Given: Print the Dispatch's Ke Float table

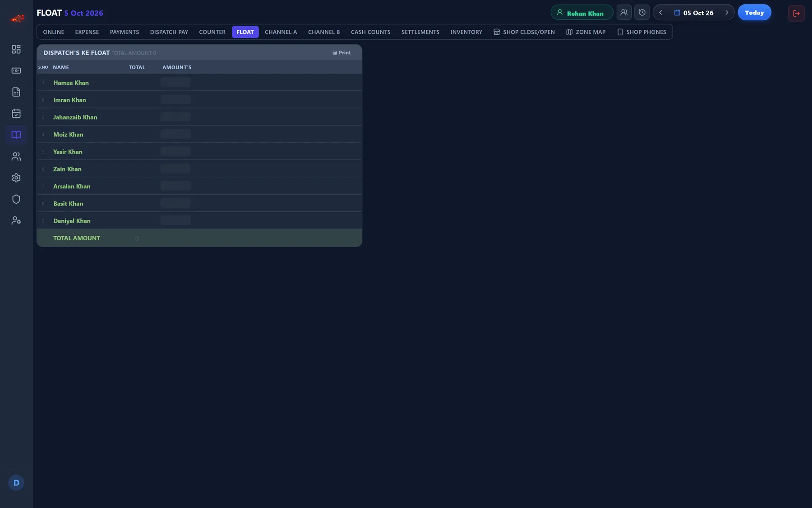Looking at the screenshot, I should [x=341, y=53].
